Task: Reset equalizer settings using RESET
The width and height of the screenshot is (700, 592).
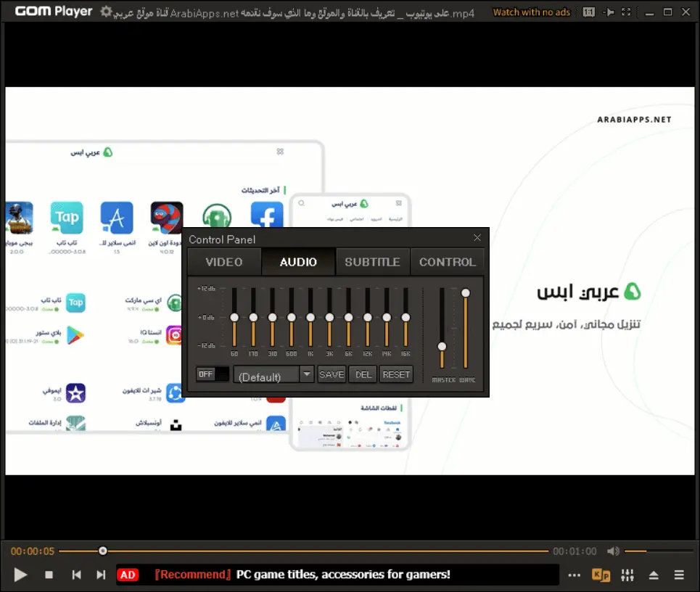Action: pyautogui.click(x=396, y=374)
